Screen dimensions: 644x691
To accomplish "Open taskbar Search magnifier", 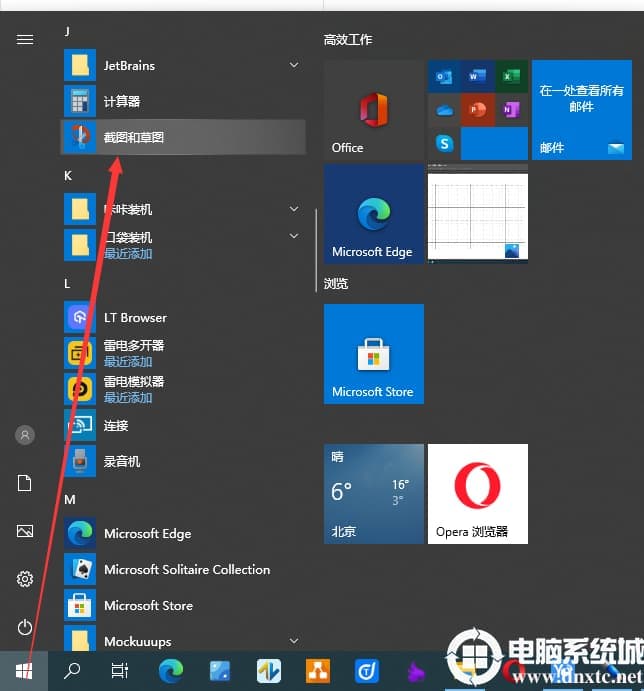I will click(x=72, y=671).
